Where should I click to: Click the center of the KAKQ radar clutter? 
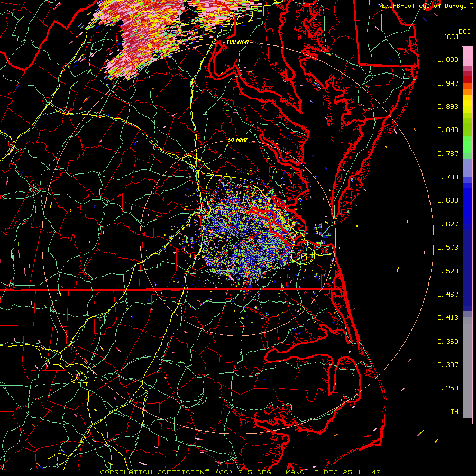(x=242, y=239)
